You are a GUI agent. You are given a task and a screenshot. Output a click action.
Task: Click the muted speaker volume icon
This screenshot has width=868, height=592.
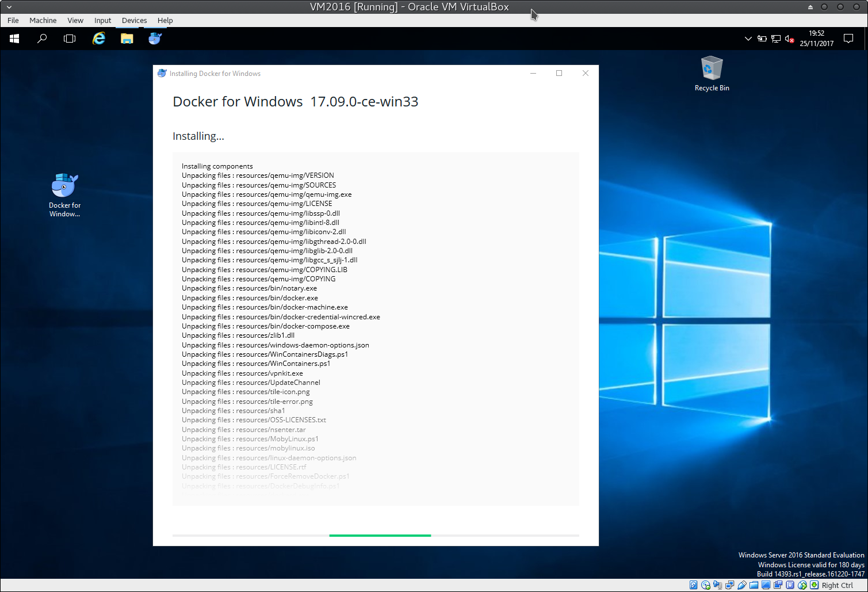point(790,39)
